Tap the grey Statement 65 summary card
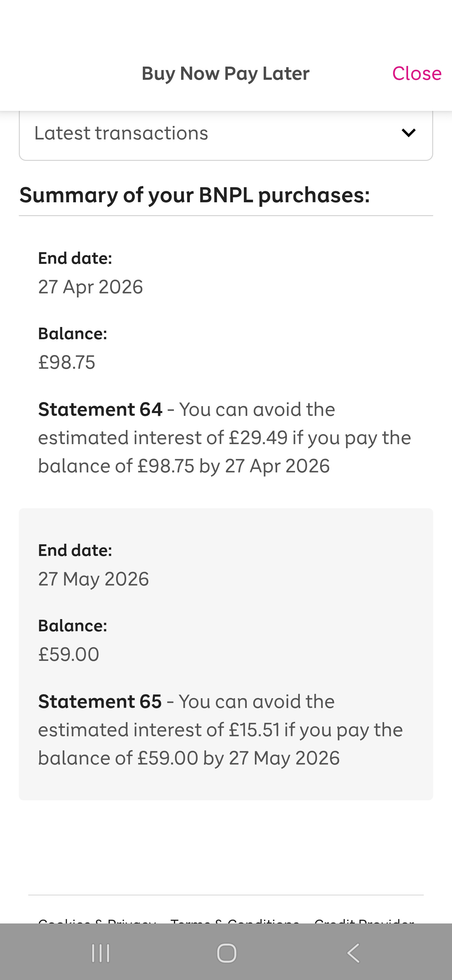The image size is (452, 980). [226, 654]
